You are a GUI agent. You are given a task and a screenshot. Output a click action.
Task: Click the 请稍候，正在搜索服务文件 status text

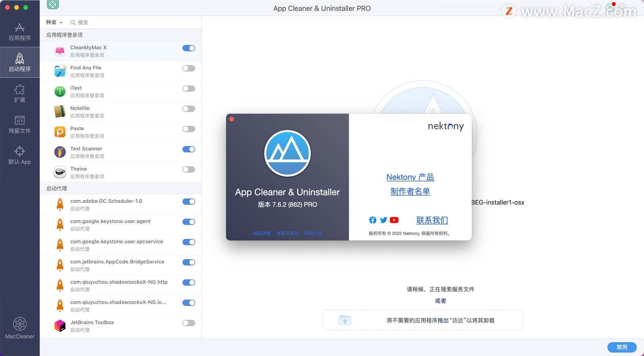[441, 289]
